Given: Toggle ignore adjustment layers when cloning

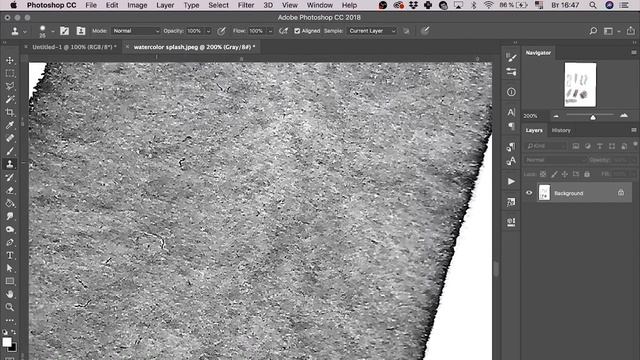Looking at the screenshot, I should click(x=406, y=31).
